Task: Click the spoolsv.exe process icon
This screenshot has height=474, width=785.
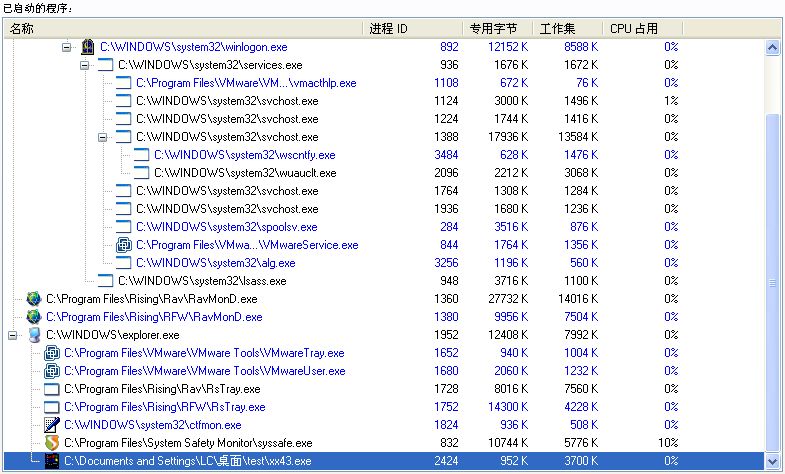Action: [x=123, y=227]
